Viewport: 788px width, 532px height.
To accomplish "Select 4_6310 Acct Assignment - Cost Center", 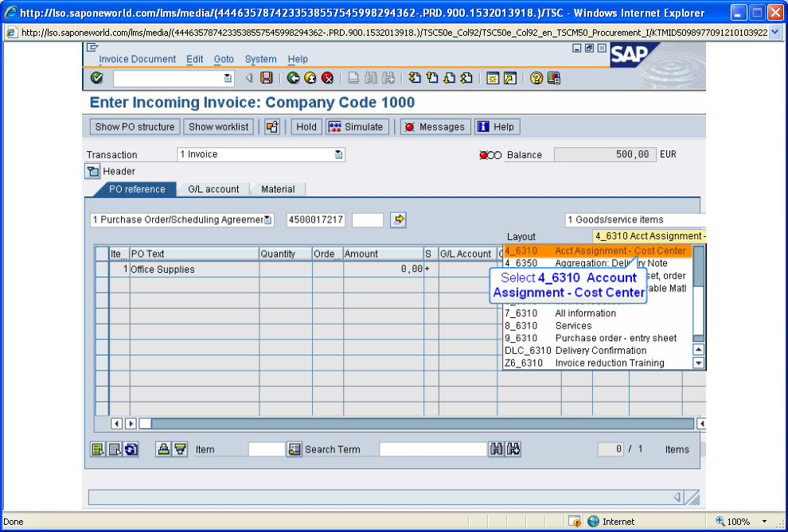I will click(x=598, y=251).
